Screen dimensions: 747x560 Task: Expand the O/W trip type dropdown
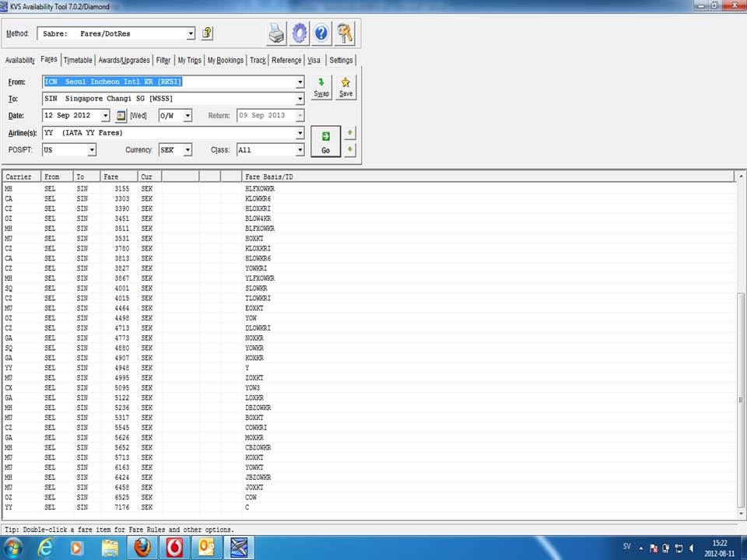pyautogui.click(x=188, y=116)
